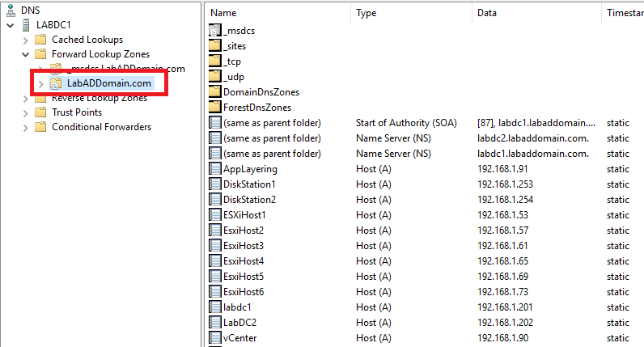Select Cached Lookups in the tree
This screenshot has width=644, height=347.
(87, 40)
